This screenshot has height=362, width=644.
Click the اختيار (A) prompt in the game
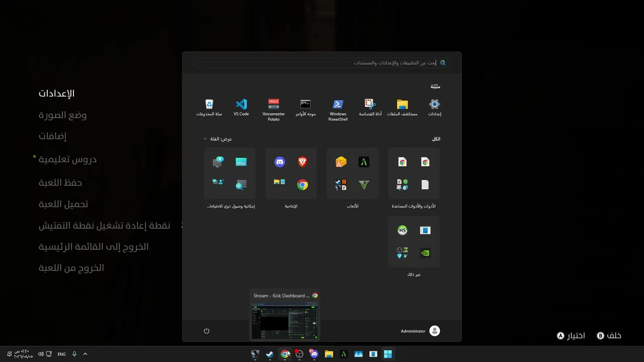click(x=571, y=335)
